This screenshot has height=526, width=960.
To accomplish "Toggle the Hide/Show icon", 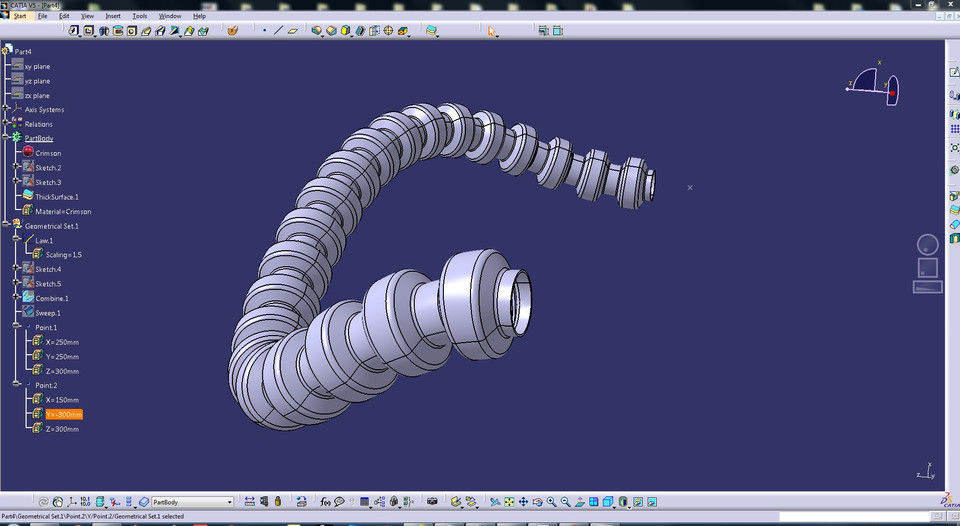I will click(638, 502).
